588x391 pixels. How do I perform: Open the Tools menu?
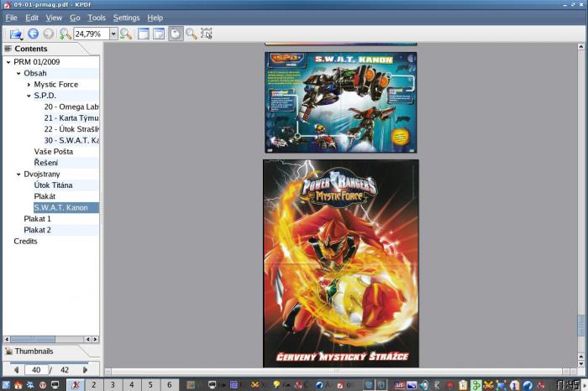97,18
